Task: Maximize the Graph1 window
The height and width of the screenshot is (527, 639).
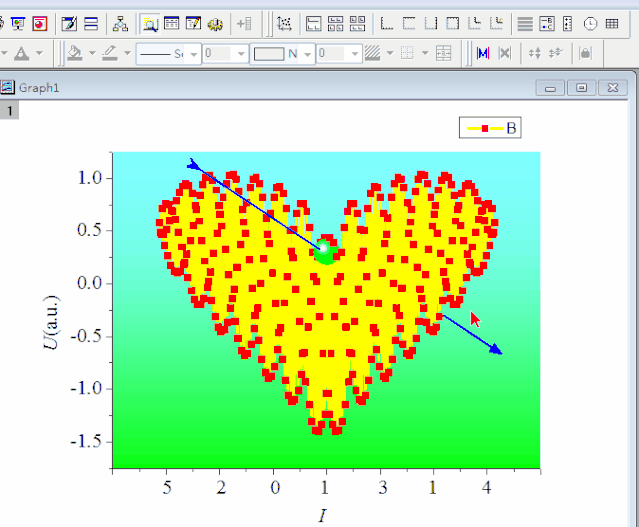Action: click(580, 88)
